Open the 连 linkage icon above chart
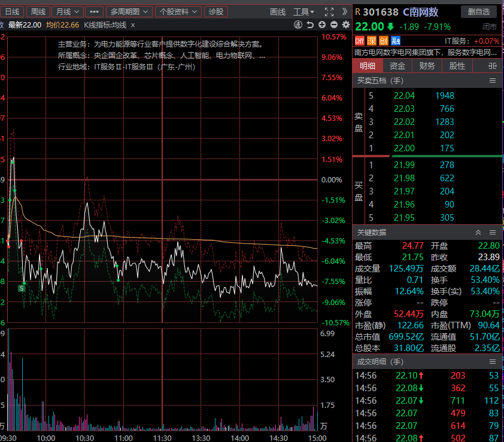 point(298,25)
